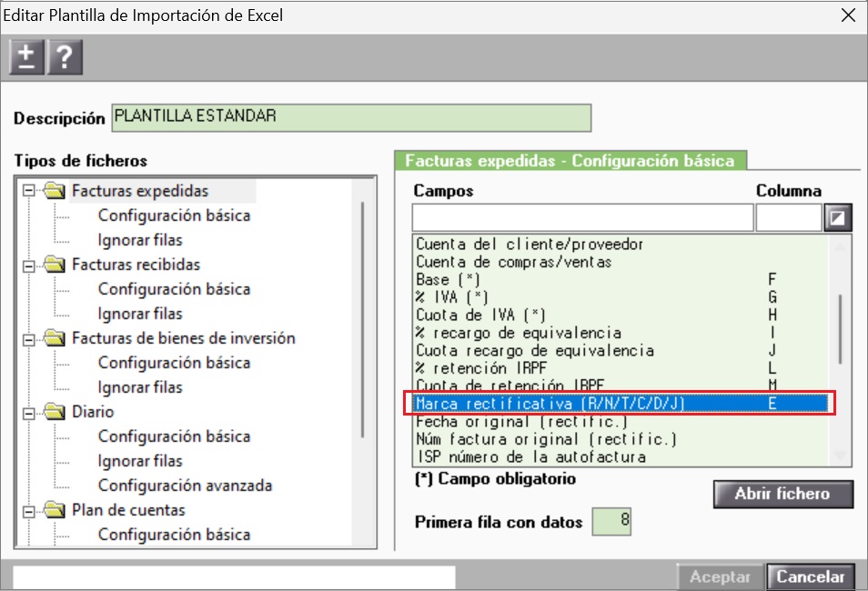The height and width of the screenshot is (591, 868).
Task: Click the Facturas recibidas folder icon
Action: click(x=55, y=265)
